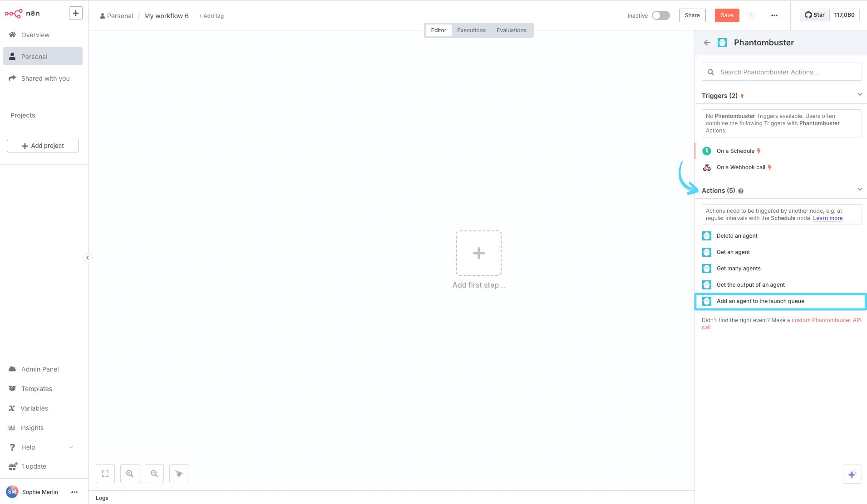The image size is (867, 504).
Task: Zoom out on the canvas
Action: click(154, 474)
